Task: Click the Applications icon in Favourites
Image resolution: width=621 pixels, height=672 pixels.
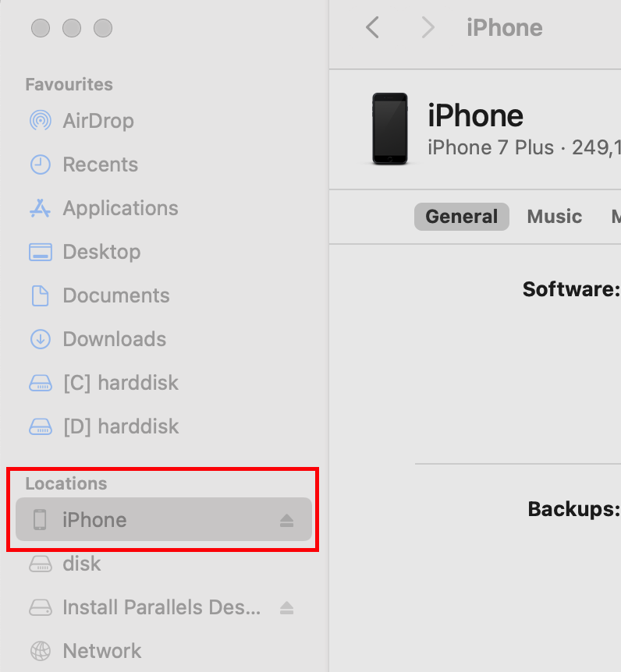Action: 40,208
